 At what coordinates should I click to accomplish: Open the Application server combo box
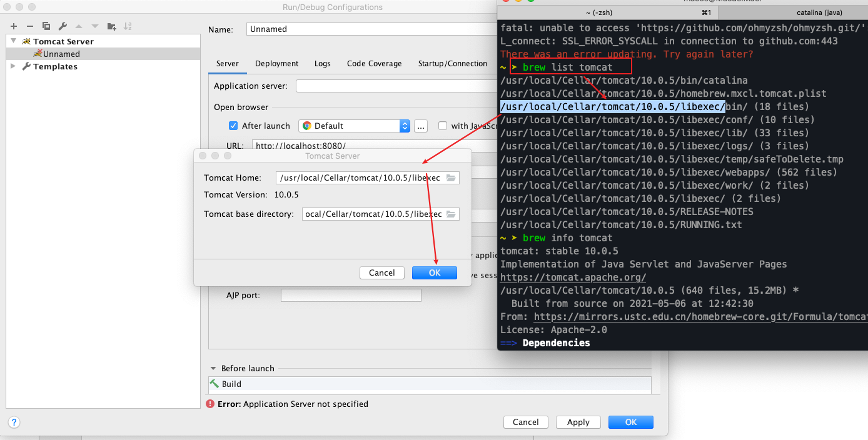396,86
